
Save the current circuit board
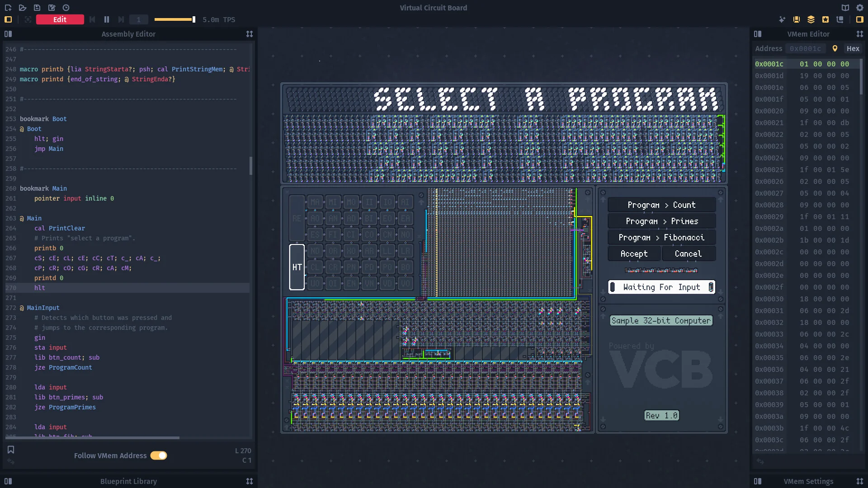(x=37, y=8)
